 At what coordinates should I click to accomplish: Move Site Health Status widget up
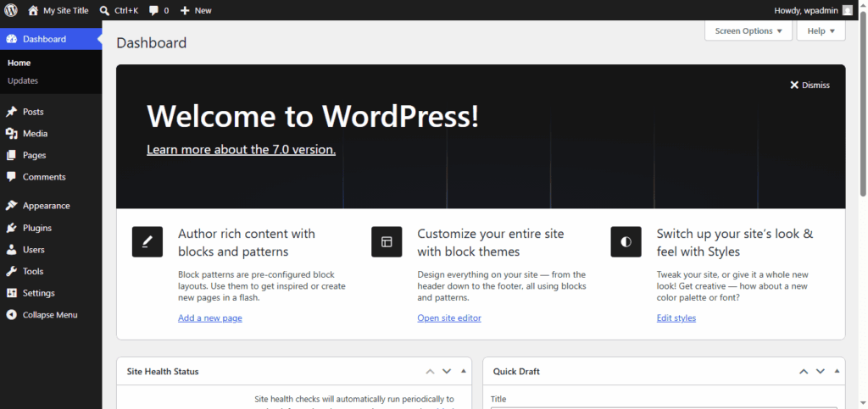click(x=430, y=372)
